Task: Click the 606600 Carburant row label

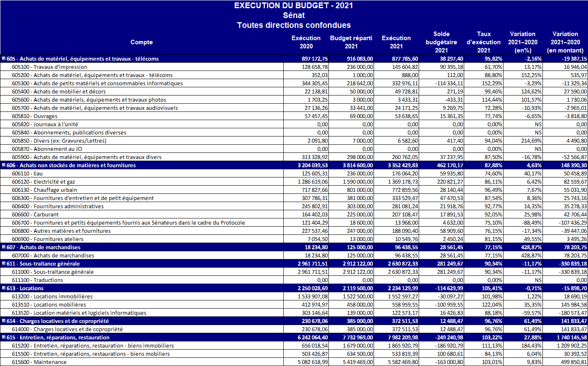Action: 35,214
